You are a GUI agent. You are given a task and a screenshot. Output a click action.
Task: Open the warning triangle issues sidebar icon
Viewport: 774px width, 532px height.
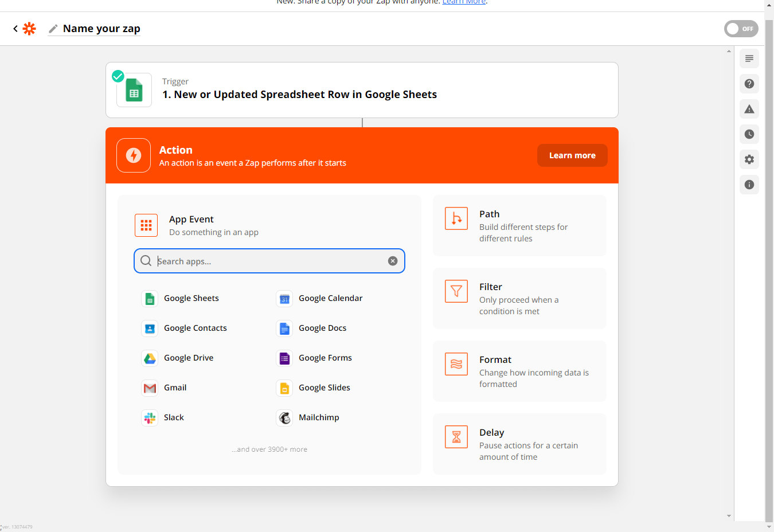coord(749,109)
